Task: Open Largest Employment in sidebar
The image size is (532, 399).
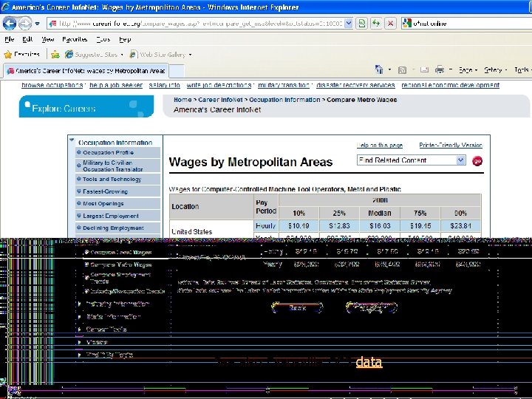Action: point(117,216)
